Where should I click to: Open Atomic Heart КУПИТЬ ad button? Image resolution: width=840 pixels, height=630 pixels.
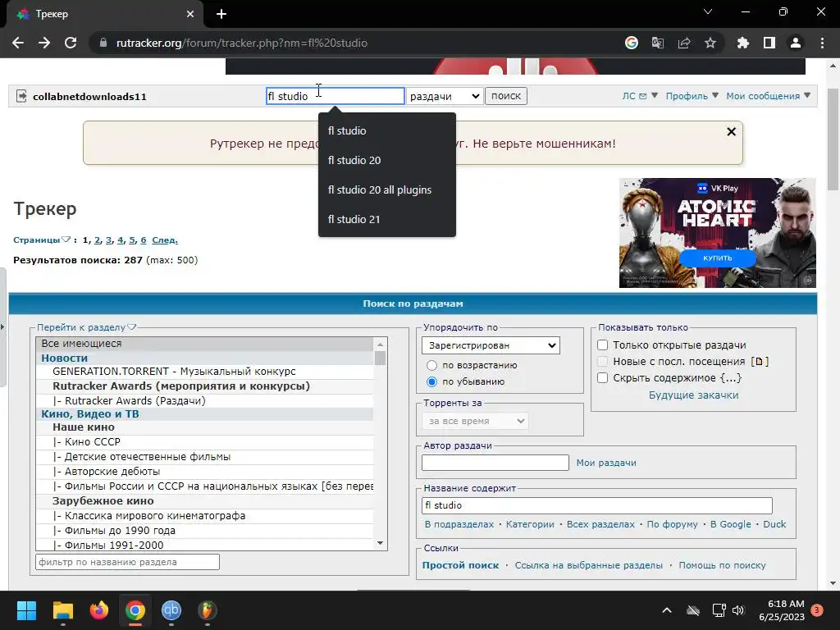coord(717,258)
